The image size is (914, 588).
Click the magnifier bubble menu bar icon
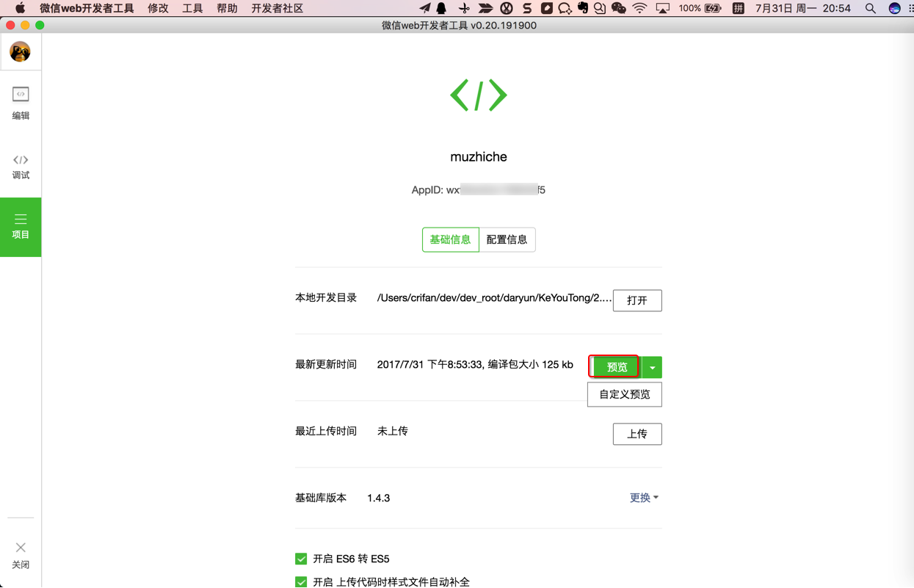pos(600,8)
